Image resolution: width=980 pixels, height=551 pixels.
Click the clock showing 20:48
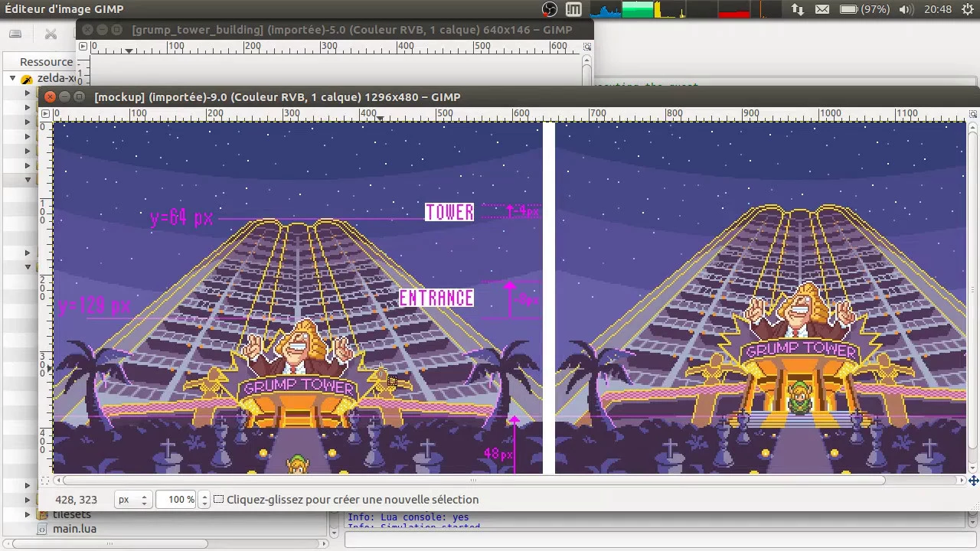(x=937, y=9)
